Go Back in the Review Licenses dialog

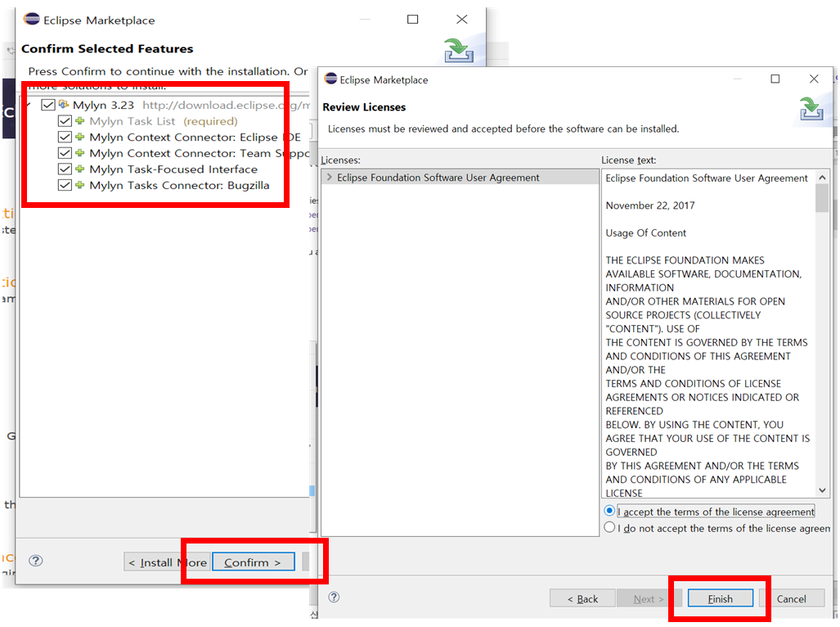(582, 598)
